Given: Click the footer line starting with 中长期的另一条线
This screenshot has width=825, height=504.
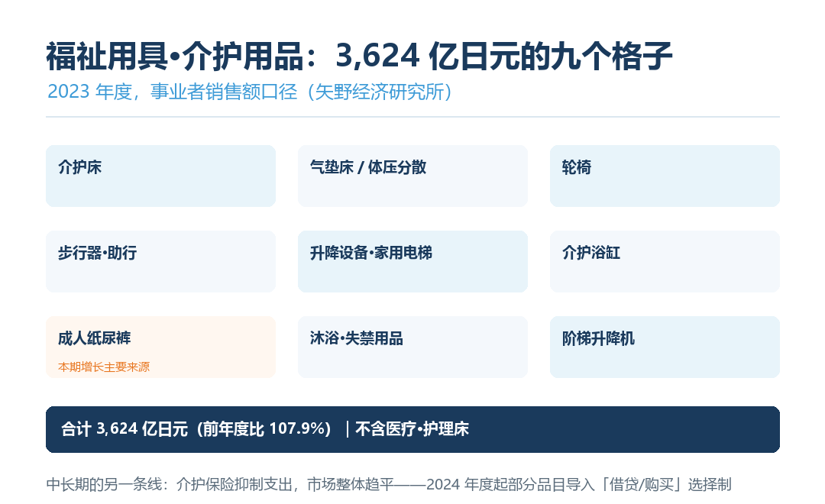Looking at the screenshot, I should (389, 484).
